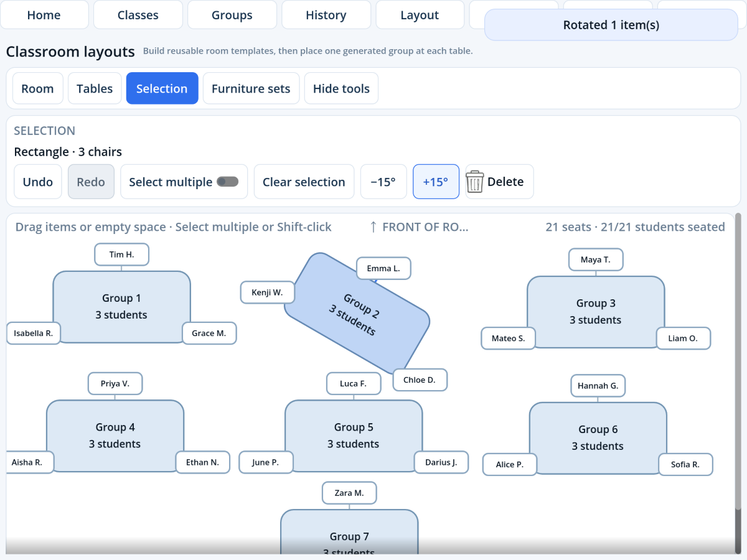Click the FRONT OF RO... label
Image resolution: width=747 pixels, height=560 pixels.
tap(419, 227)
